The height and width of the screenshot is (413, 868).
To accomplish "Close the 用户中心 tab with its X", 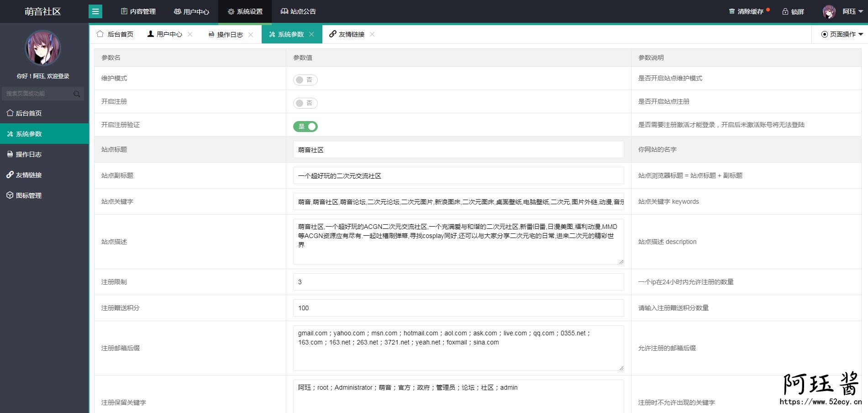I will click(x=190, y=34).
